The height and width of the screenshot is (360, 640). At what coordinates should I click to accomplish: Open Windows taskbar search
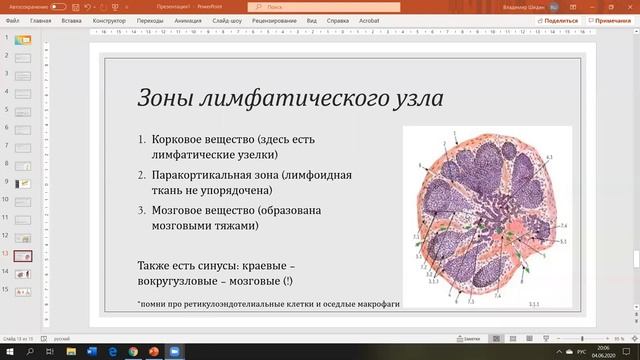(30, 351)
